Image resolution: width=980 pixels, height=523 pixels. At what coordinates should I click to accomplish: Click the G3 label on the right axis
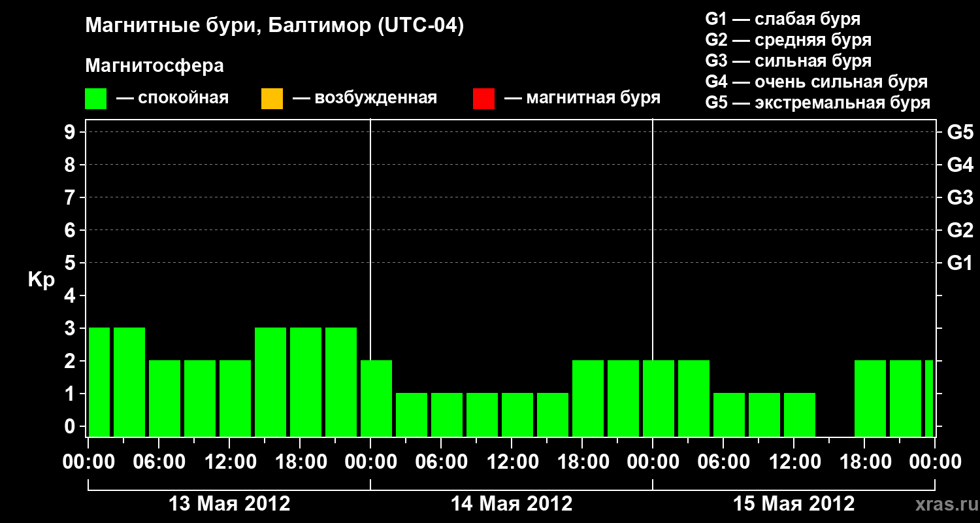[x=960, y=197]
